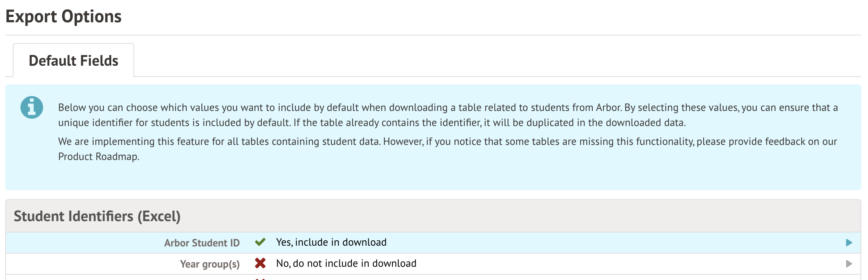Click blank bottom area of blue info banner
The height and width of the screenshot is (280, 868).
(433, 177)
